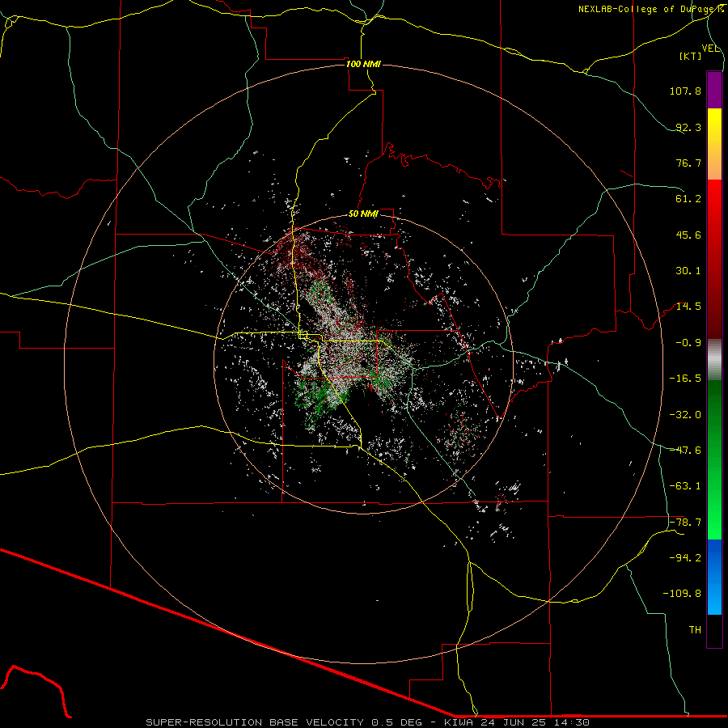This screenshot has width=728, height=728.
Task: Click the blue segment of the color bar
Action: [x=714, y=577]
